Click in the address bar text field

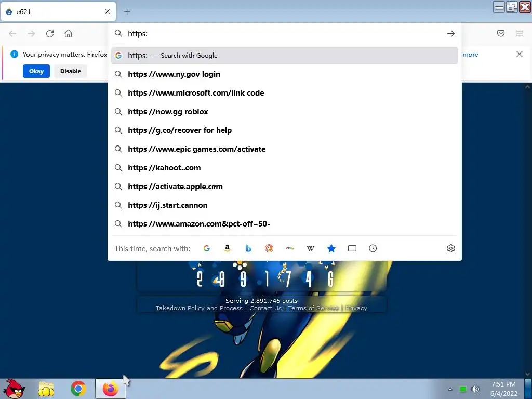click(x=284, y=34)
